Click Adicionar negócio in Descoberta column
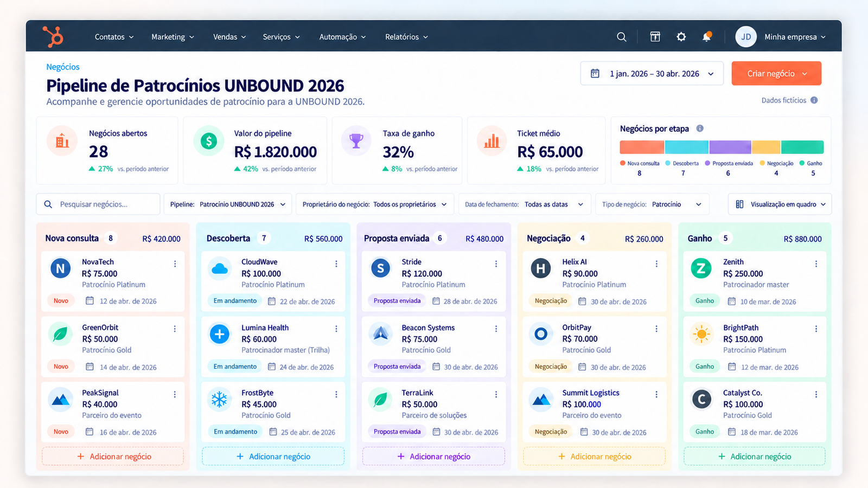 [273, 457]
